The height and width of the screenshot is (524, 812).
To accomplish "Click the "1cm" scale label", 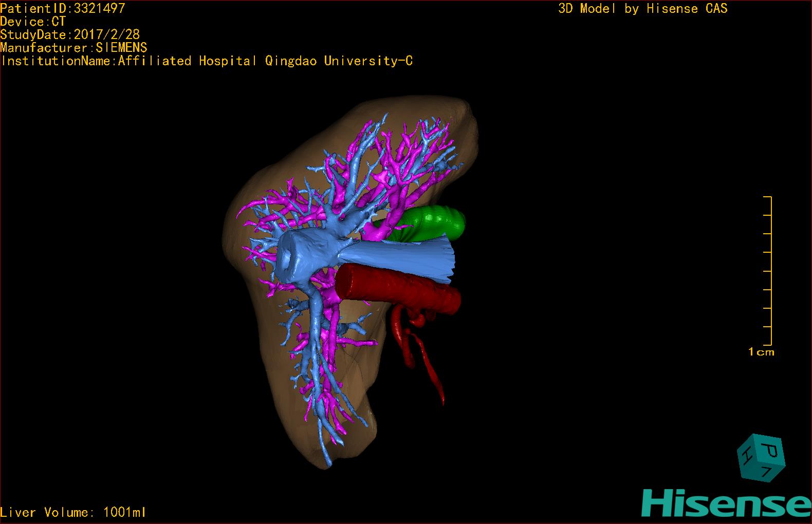I will (x=761, y=352).
